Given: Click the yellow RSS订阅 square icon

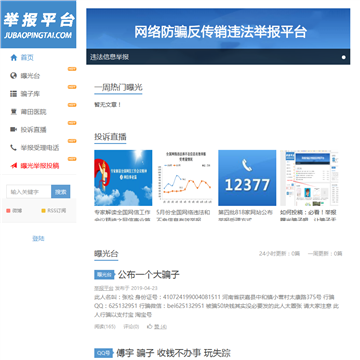Looking at the screenshot, I should 43,211.
